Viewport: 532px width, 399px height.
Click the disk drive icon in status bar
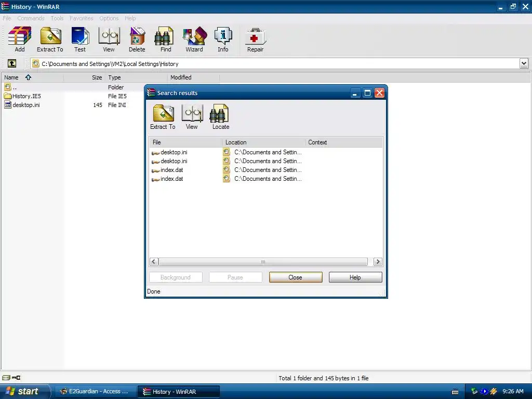[6, 378]
